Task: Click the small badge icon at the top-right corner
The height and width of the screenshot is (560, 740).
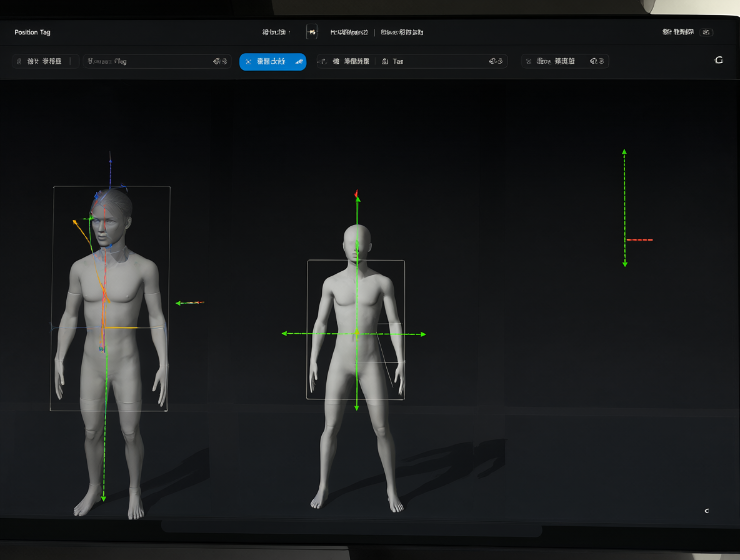Action: pos(706,32)
